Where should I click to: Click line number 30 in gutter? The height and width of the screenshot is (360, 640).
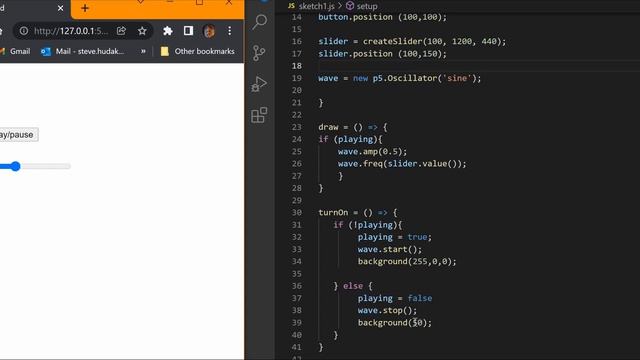pos(297,213)
